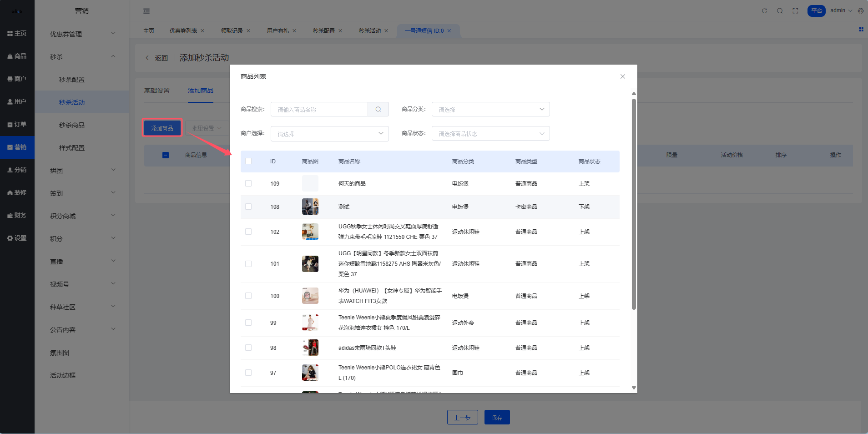Click inside the 商品搜索 input field

pos(318,109)
